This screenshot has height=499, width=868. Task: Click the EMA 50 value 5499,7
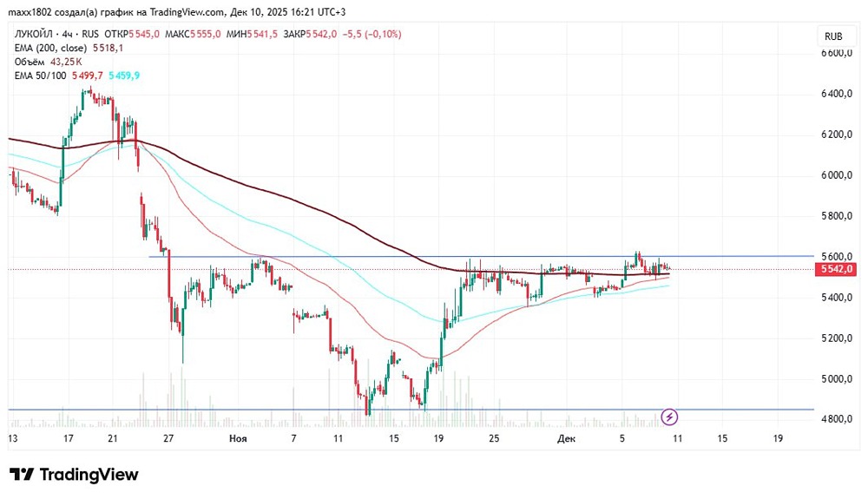pos(87,76)
